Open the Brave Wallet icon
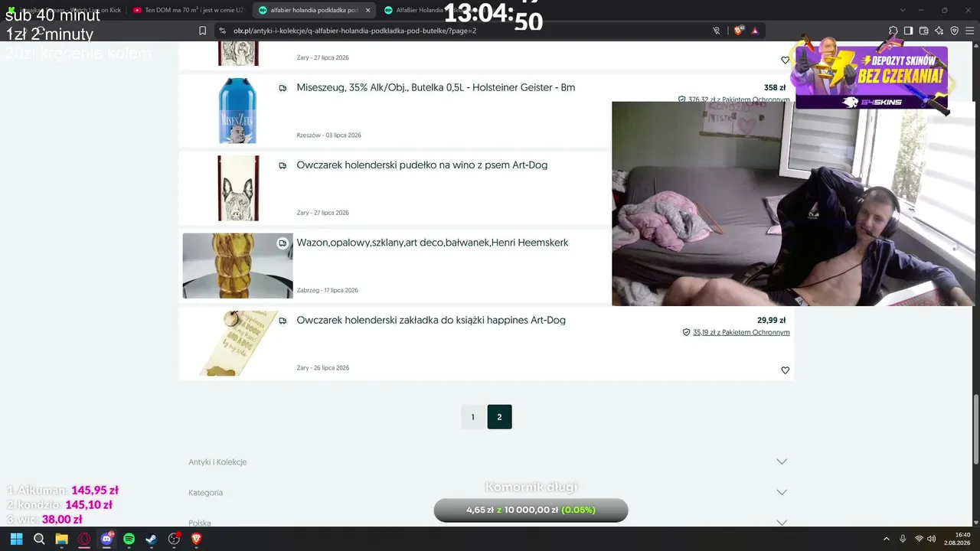The height and width of the screenshot is (551, 980). [923, 31]
